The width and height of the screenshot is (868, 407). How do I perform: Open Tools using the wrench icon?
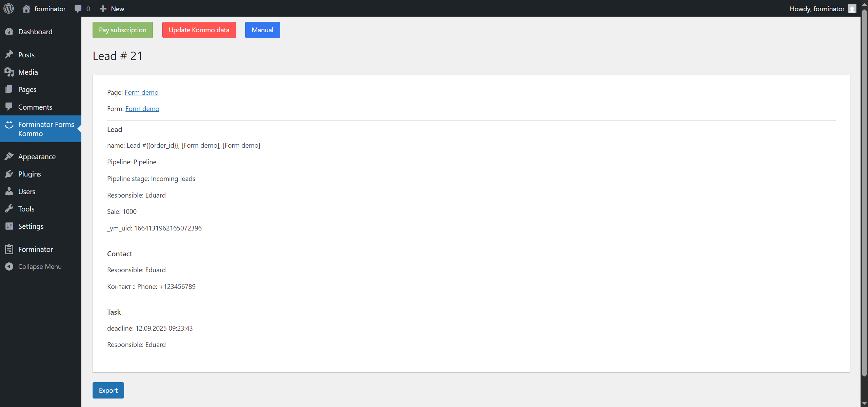(9, 208)
